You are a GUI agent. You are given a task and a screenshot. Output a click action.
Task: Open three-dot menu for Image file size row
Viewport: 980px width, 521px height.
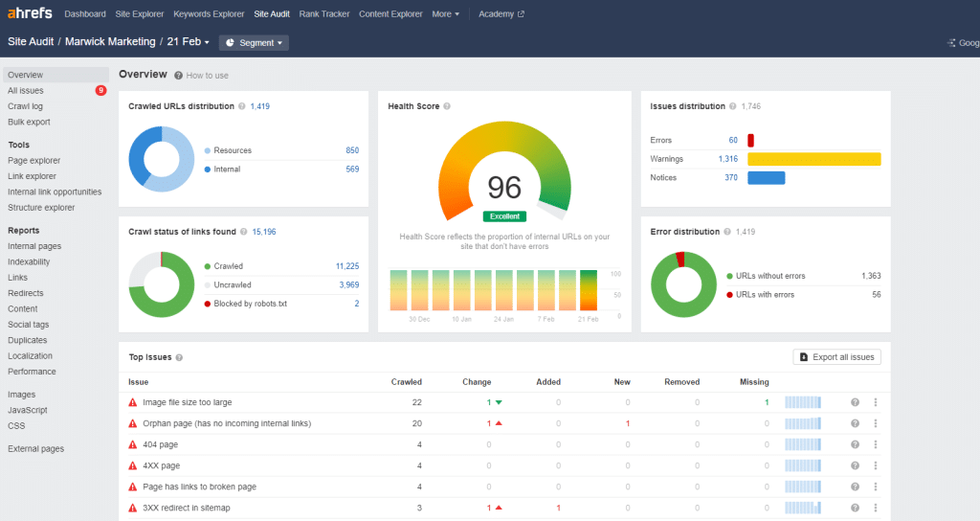click(875, 402)
